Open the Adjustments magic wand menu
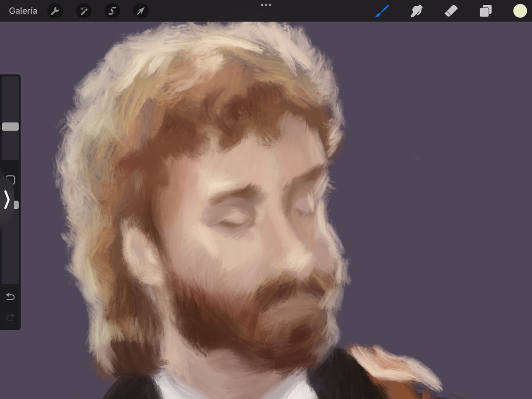Screen dimensions: 532x399 pos(83,11)
